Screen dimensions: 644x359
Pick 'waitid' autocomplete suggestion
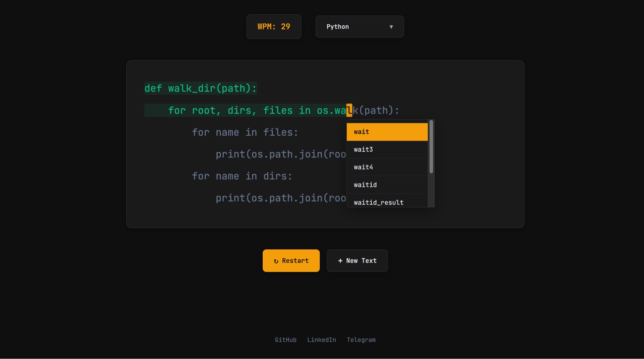pyautogui.click(x=387, y=185)
